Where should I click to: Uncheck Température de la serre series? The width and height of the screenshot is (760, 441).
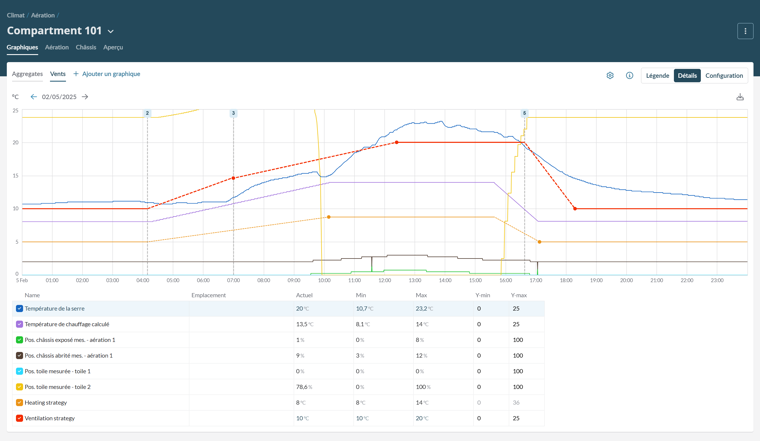19,309
